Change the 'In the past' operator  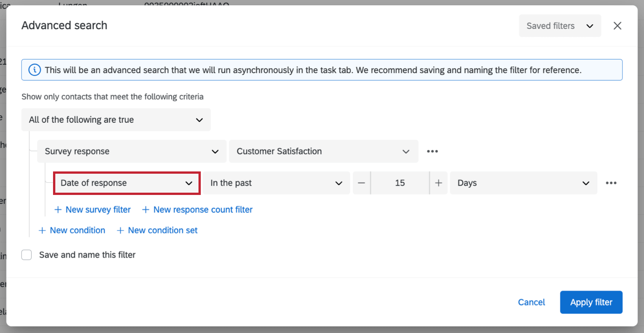point(276,183)
